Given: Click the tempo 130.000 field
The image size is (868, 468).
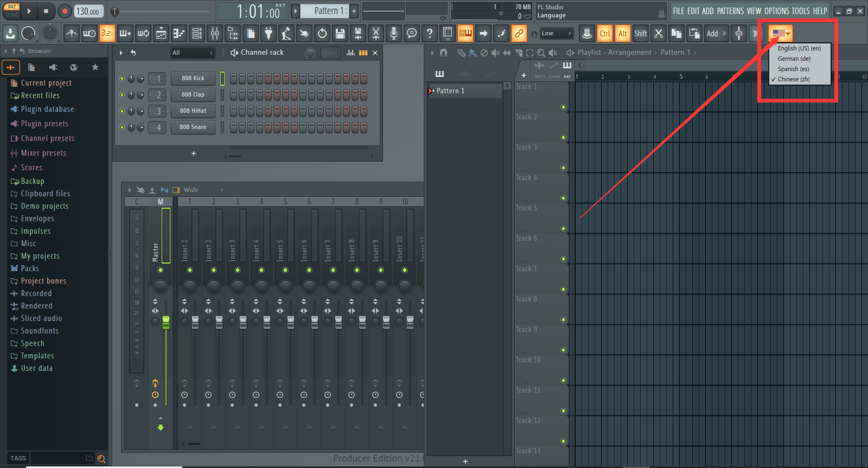Looking at the screenshot, I should [89, 11].
